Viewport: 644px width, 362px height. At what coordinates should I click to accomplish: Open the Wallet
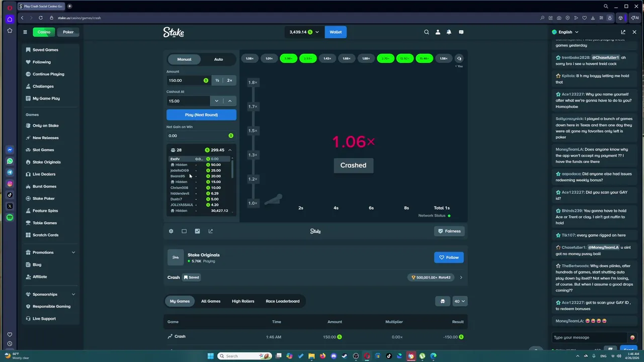pyautogui.click(x=336, y=32)
